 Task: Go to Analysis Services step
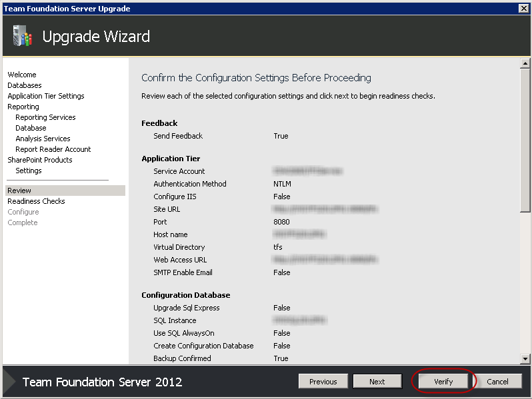click(x=43, y=139)
